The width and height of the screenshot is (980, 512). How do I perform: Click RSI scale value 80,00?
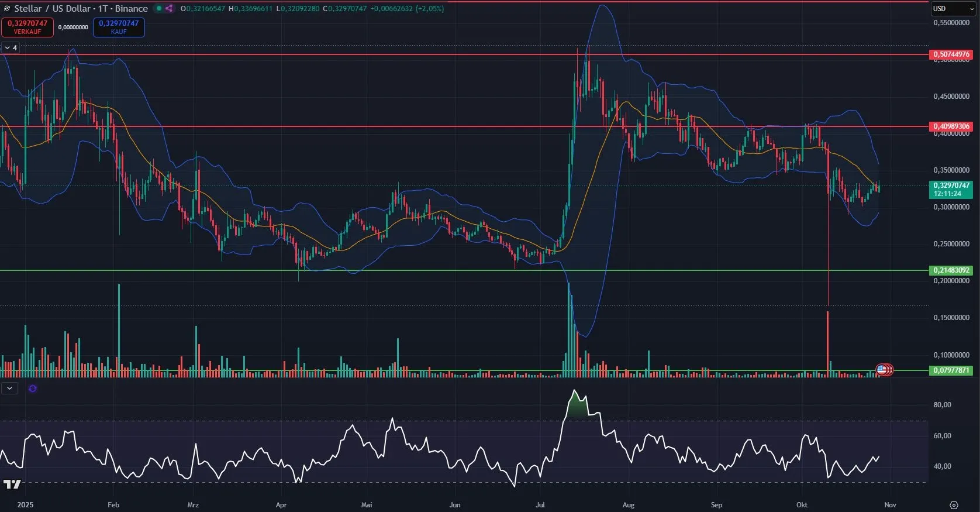coord(943,405)
